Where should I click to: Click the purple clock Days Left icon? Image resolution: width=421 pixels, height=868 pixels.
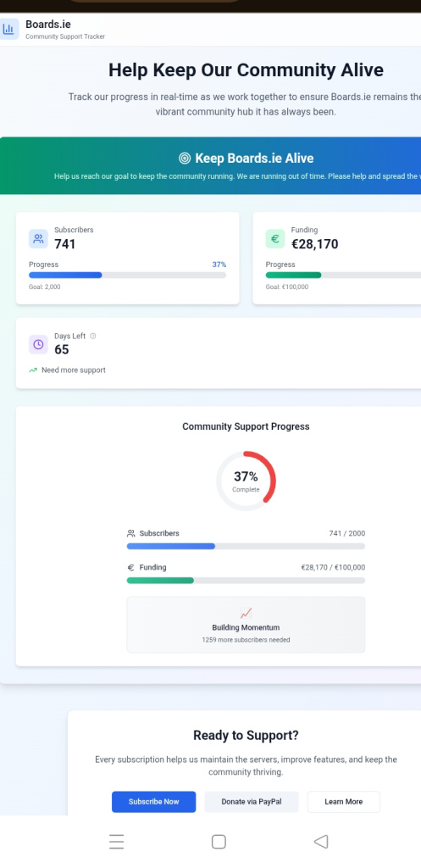click(38, 344)
